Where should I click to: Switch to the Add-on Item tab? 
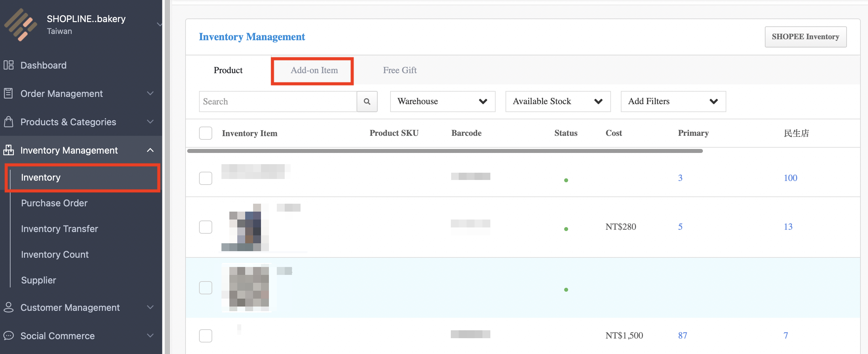pos(314,70)
